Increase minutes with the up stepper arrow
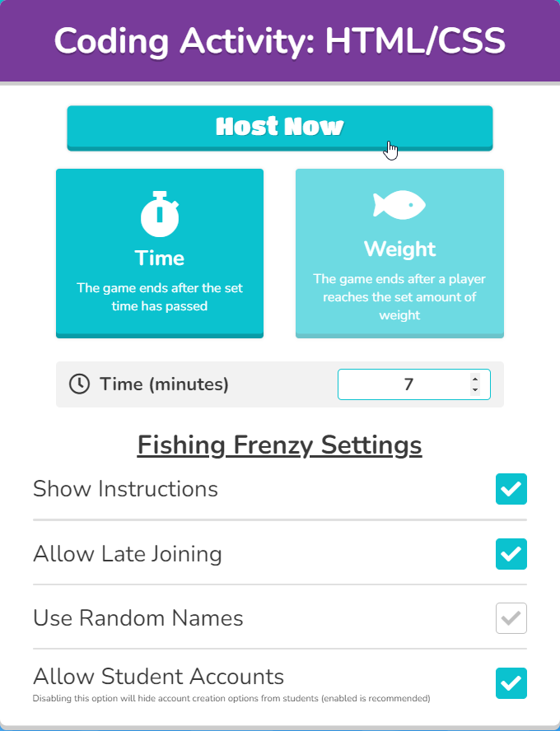The height and width of the screenshot is (731, 560). tap(475, 379)
